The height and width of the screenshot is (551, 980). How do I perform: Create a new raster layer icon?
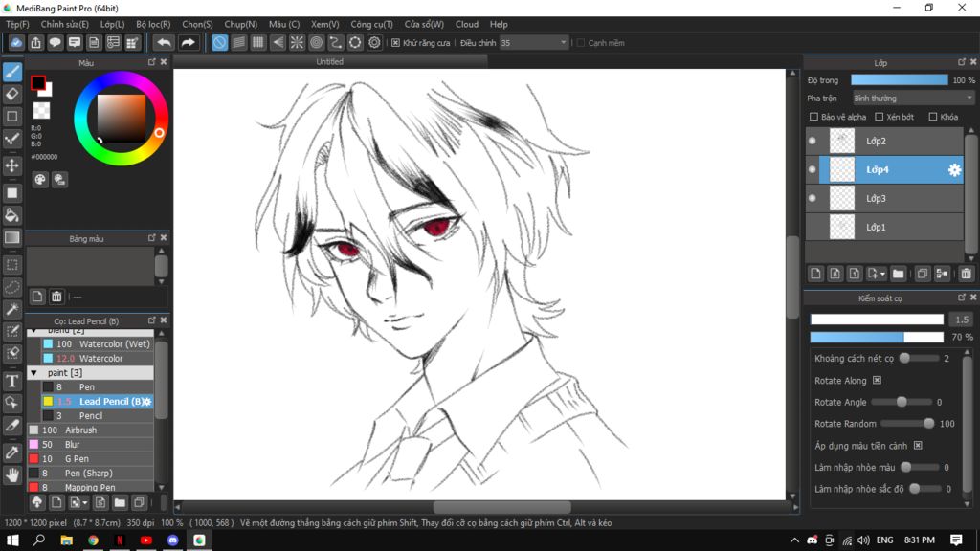pos(815,274)
